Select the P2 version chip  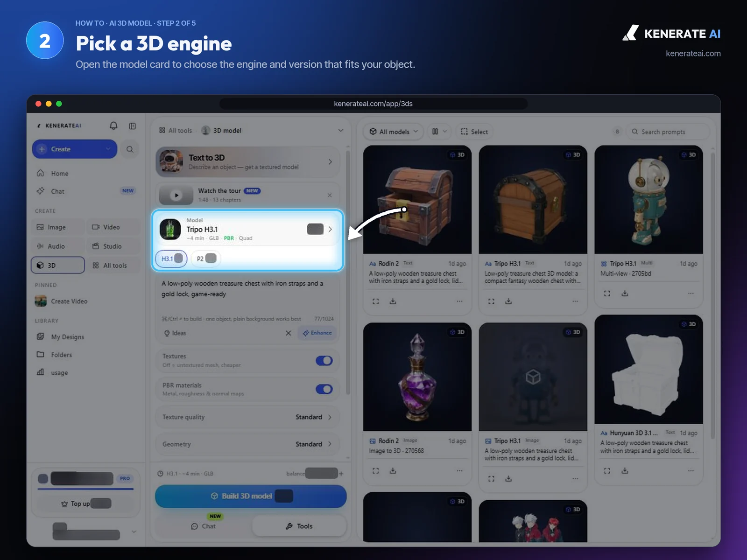[x=206, y=259]
